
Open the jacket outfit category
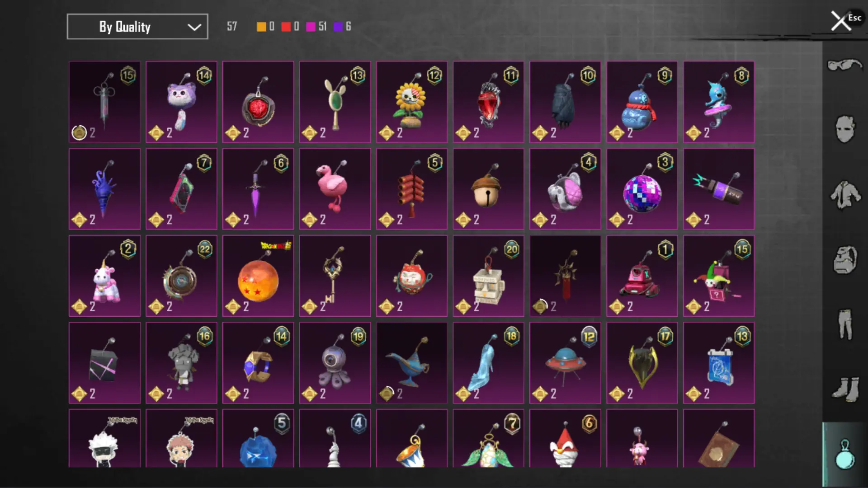pyautogui.click(x=844, y=195)
